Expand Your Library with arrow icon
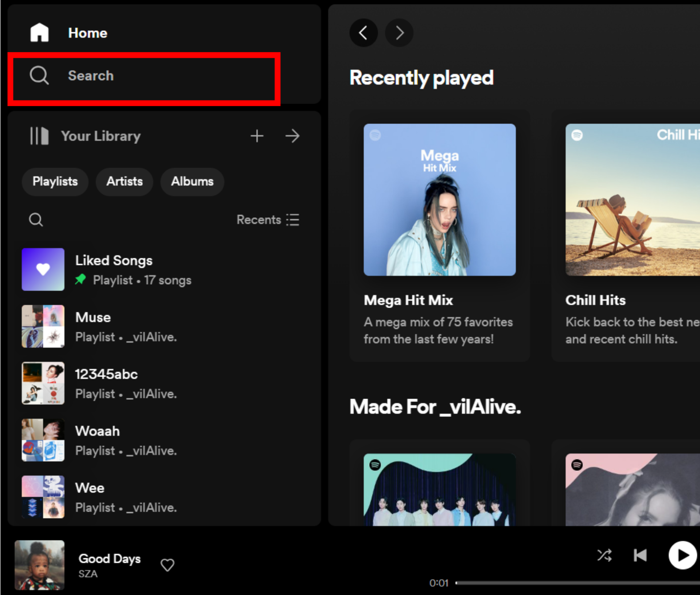This screenshot has height=595, width=700. [292, 136]
